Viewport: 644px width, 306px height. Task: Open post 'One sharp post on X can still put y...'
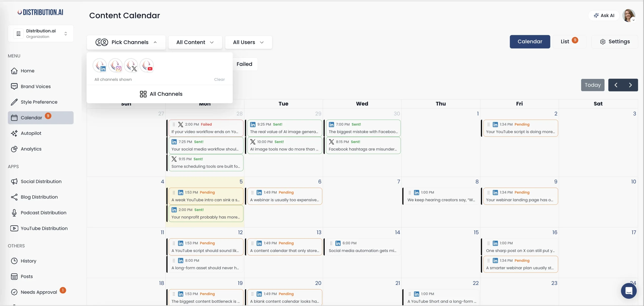click(520, 247)
